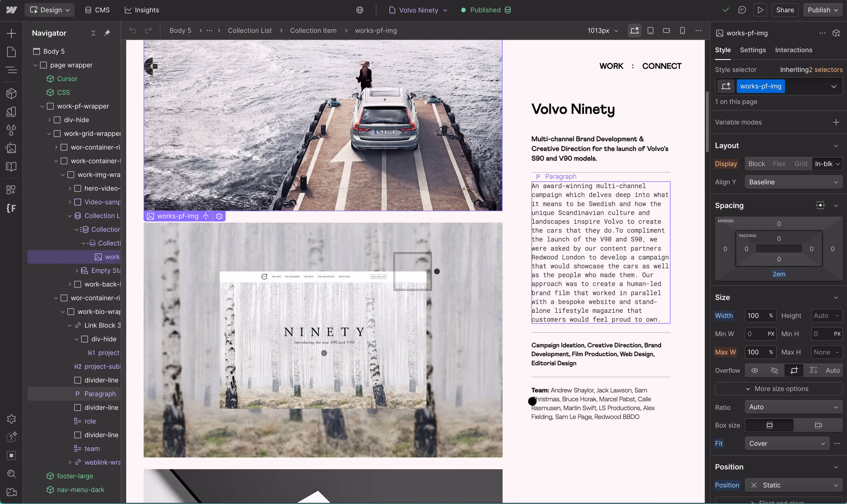The image size is (847, 504).
Task: Click the CONNECT nav link on canvas
Action: (x=661, y=66)
